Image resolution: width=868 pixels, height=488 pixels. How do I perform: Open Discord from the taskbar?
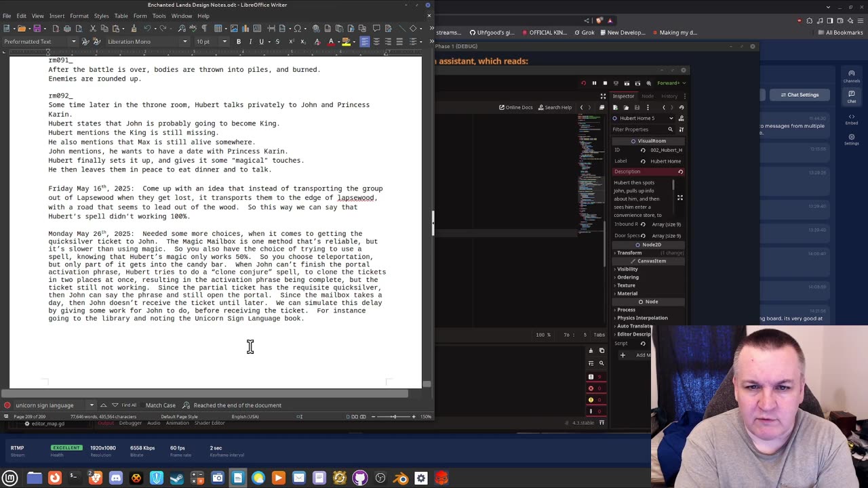click(115, 478)
